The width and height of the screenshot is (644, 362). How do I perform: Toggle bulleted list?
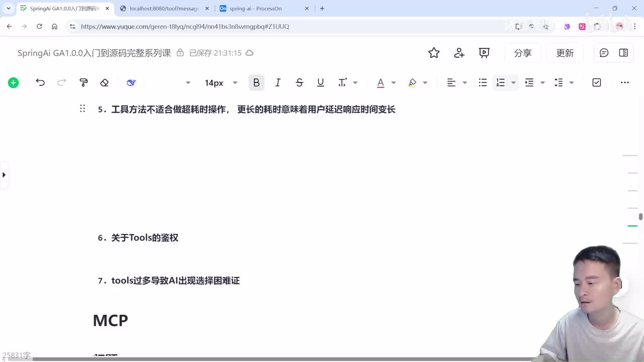tap(482, 82)
